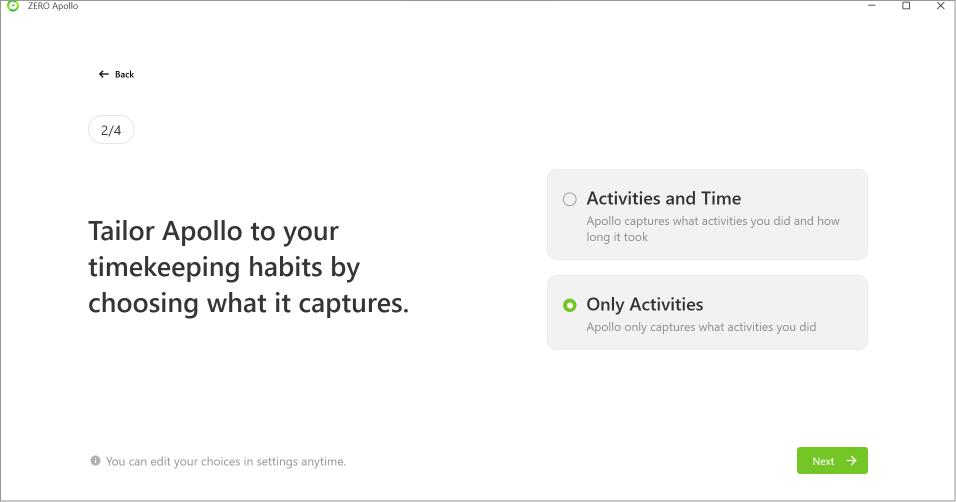956x502 pixels.
Task: Click the ZERO Apollo logo icon
Action: click(12, 6)
